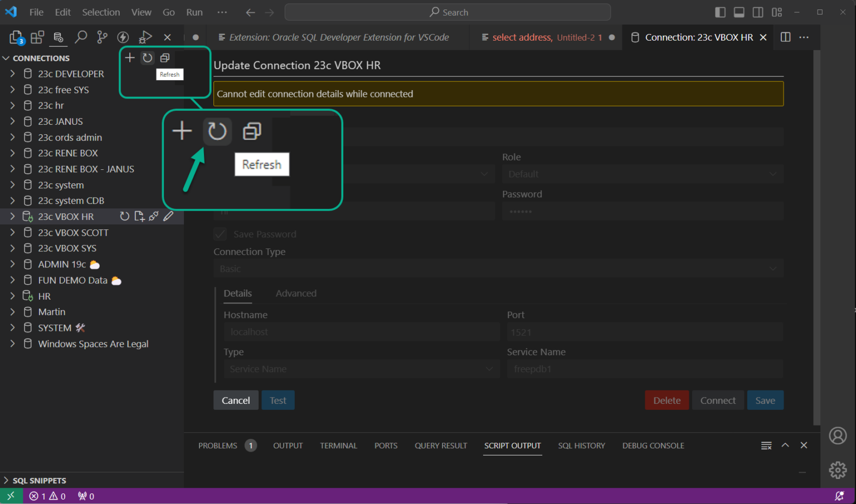Open a new worksheet for 23c VBOX HR
This screenshot has width=856, height=504.
pyautogui.click(x=139, y=216)
